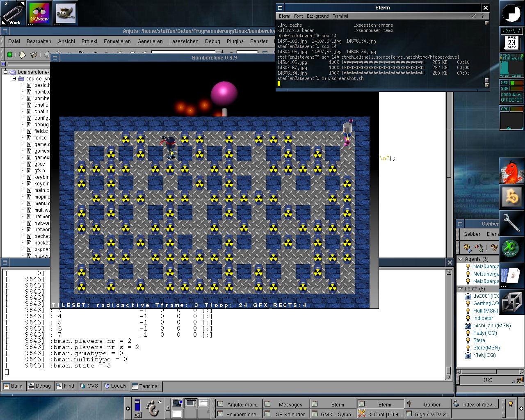Click the GIMP Wilber dock icon
525x420 pixels.
coord(65,13)
